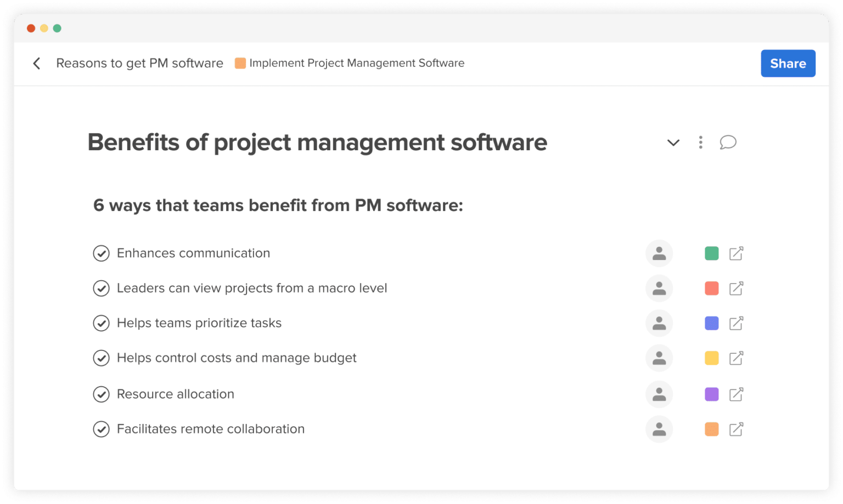
Task: Open Helps control costs in a new window
Action: pos(736,358)
